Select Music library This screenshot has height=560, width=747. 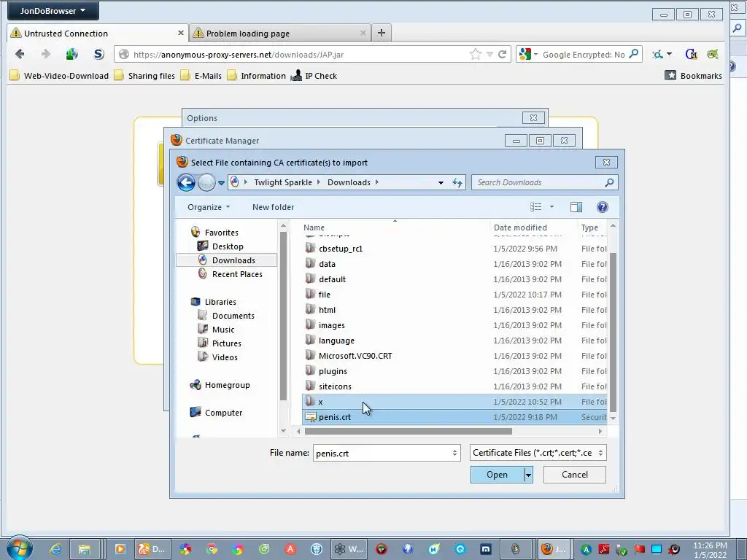(x=216, y=330)
